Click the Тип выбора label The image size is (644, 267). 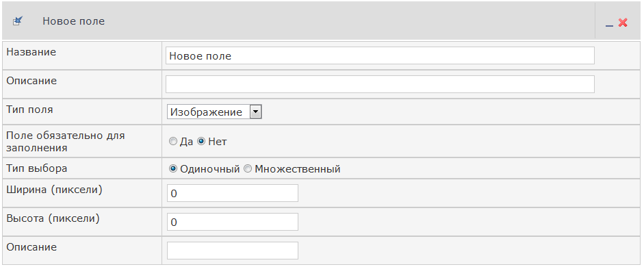point(37,168)
